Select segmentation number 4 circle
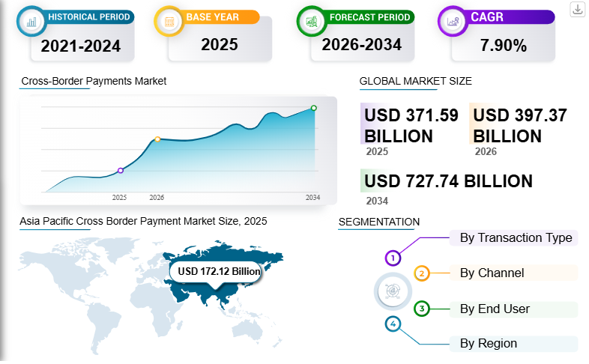 pos(393,324)
